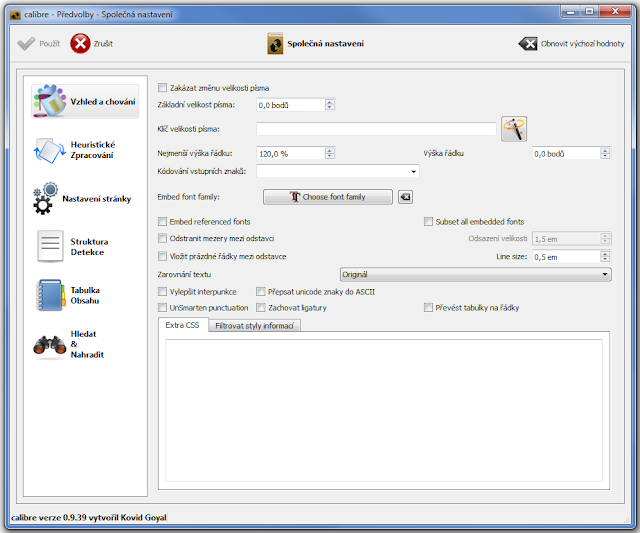Clear embedded font family with backspace icon
This screenshot has width=640, height=533.
click(405, 197)
